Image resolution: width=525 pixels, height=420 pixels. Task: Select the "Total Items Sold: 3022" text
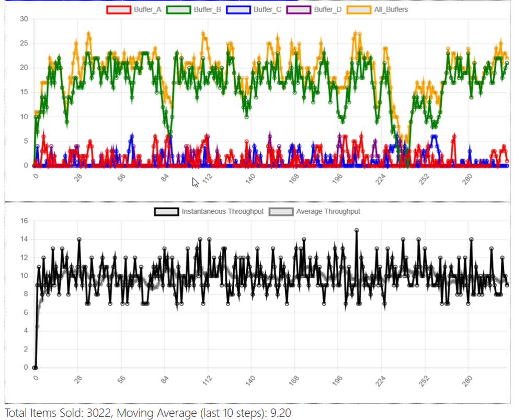pyautogui.click(x=58, y=413)
